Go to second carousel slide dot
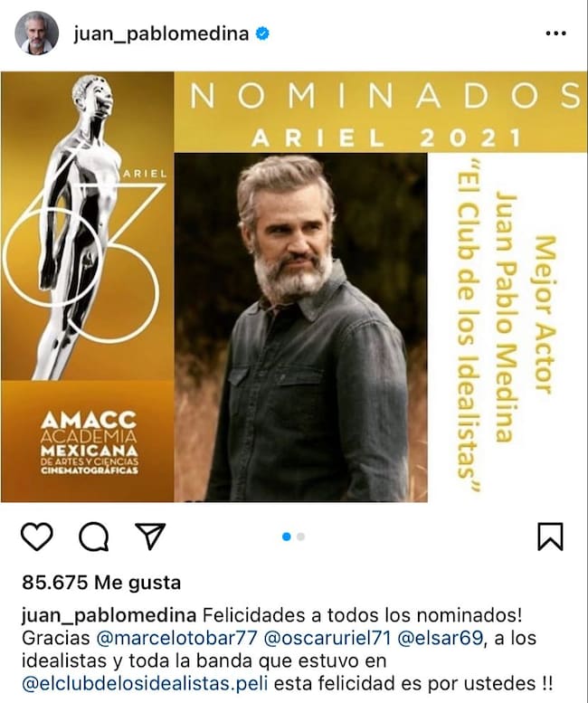The image size is (588, 703). point(300,537)
